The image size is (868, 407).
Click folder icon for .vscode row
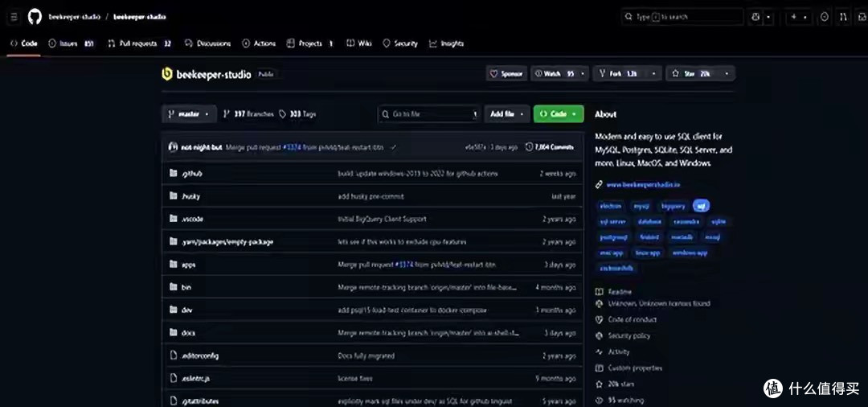pos(174,219)
